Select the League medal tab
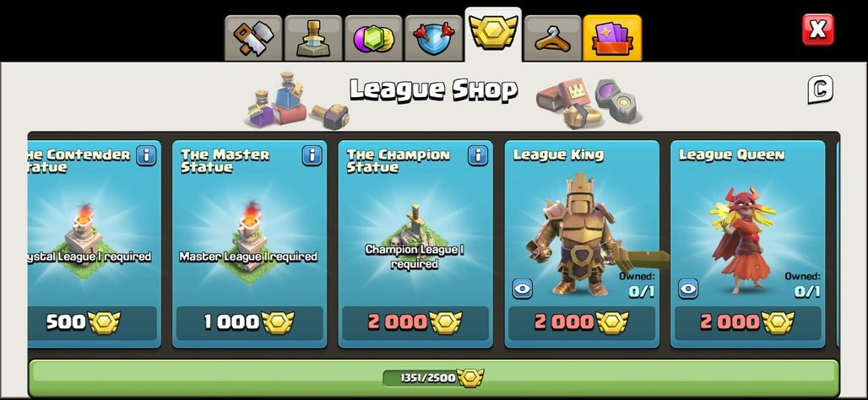 coord(493,34)
